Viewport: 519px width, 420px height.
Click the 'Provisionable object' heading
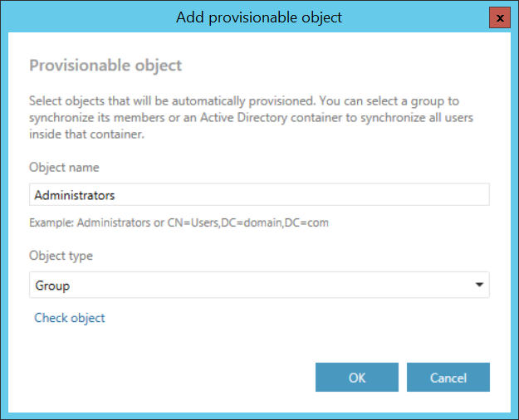pyautogui.click(x=105, y=66)
